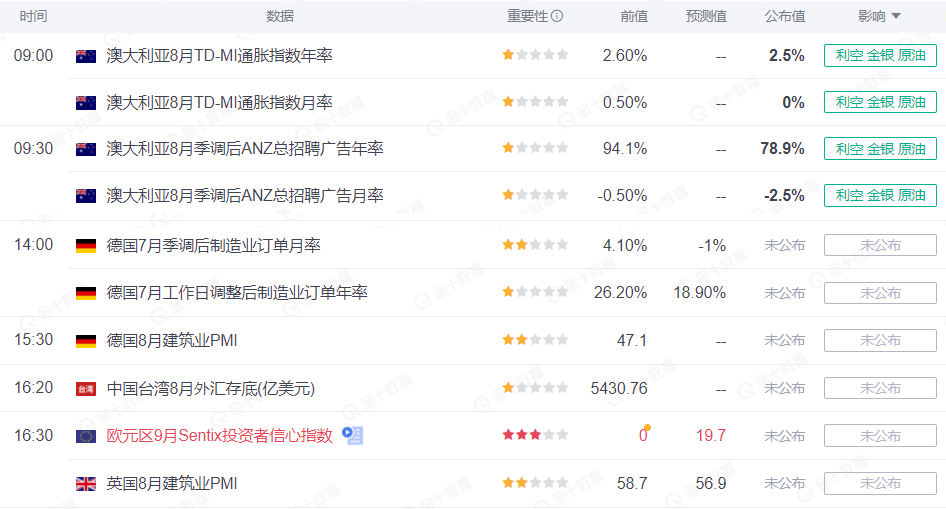Click the info icon beside 重要性 header
946x509 pixels.
point(557,16)
